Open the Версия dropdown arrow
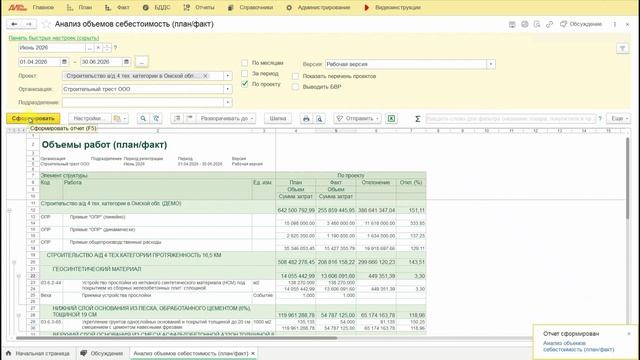The height and width of the screenshot is (360, 640). point(491,64)
